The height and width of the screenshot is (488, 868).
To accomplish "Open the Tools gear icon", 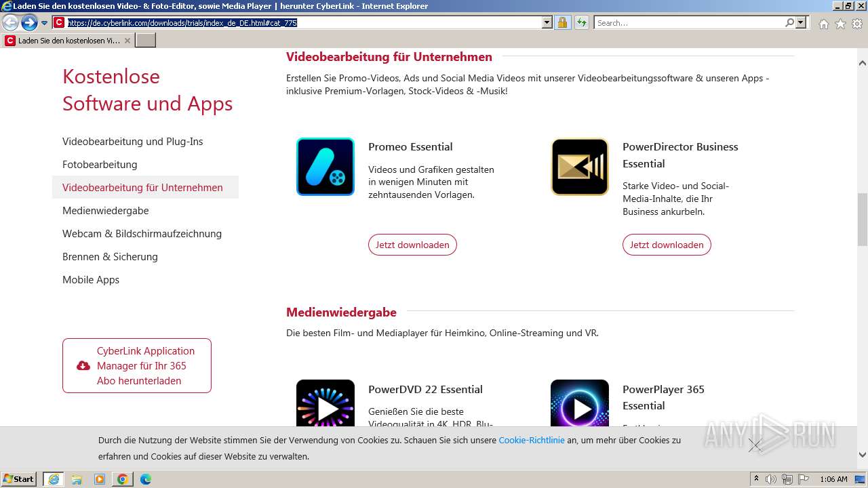I will tap(857, 24).
